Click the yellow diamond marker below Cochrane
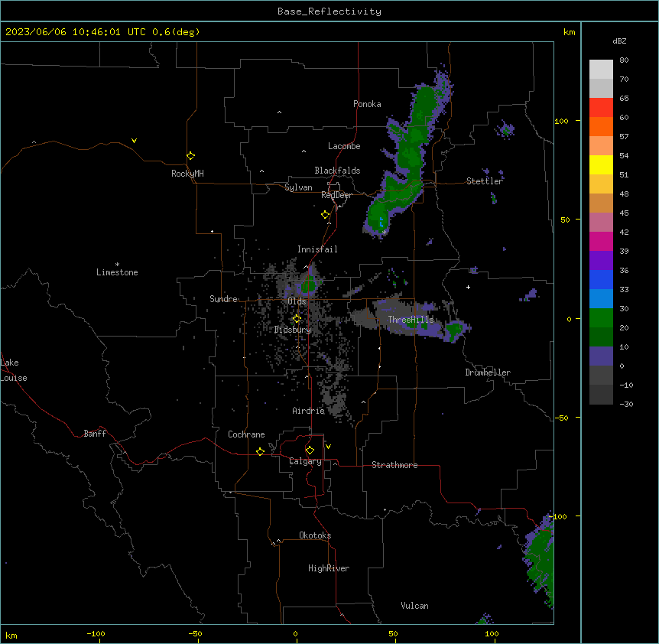659x644 pixels. point(260,451)
